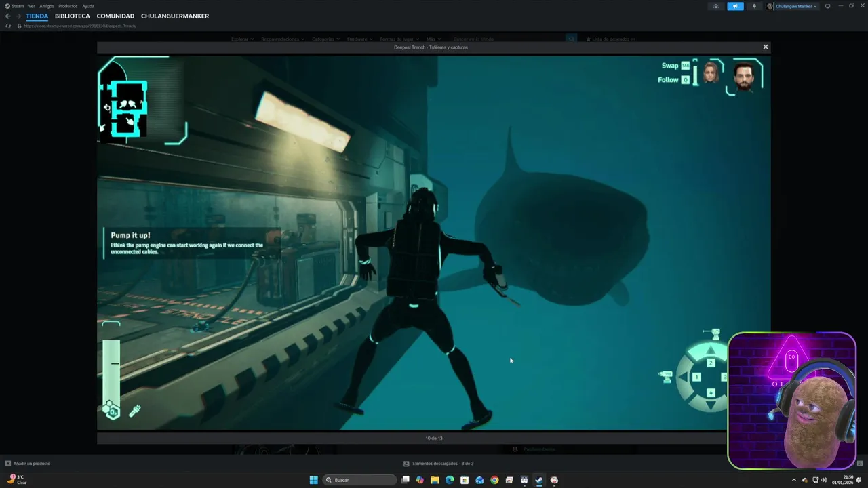Click the Deepest Trench screenshot image

coord(433,243)
